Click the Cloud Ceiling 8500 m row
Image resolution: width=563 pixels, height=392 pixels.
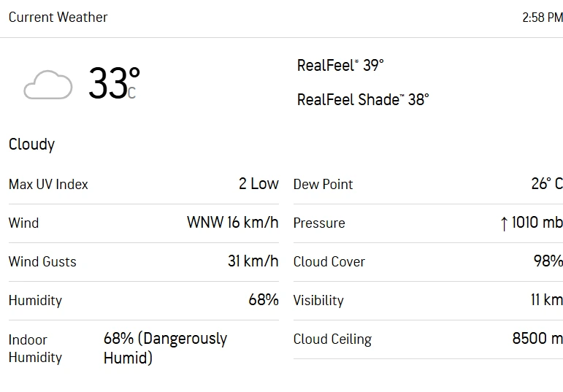coord(428,339)
